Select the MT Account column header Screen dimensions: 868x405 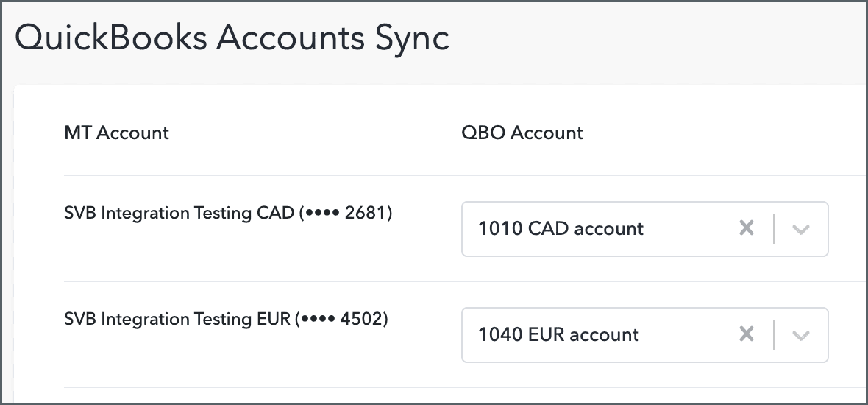coord(116,133)
